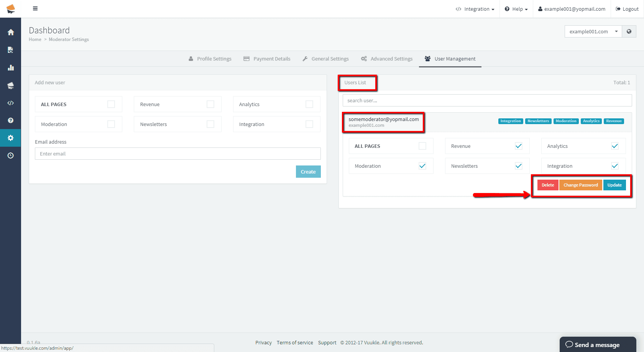This screenshot has height=352, width=644.
Task: Select the gear settings sidebar icon
Action: (11, 138)
